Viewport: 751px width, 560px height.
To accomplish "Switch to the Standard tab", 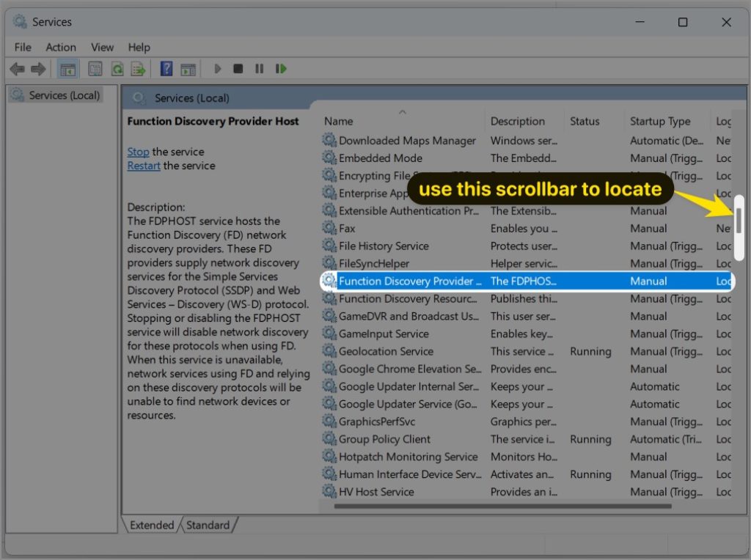I will 208,525.
